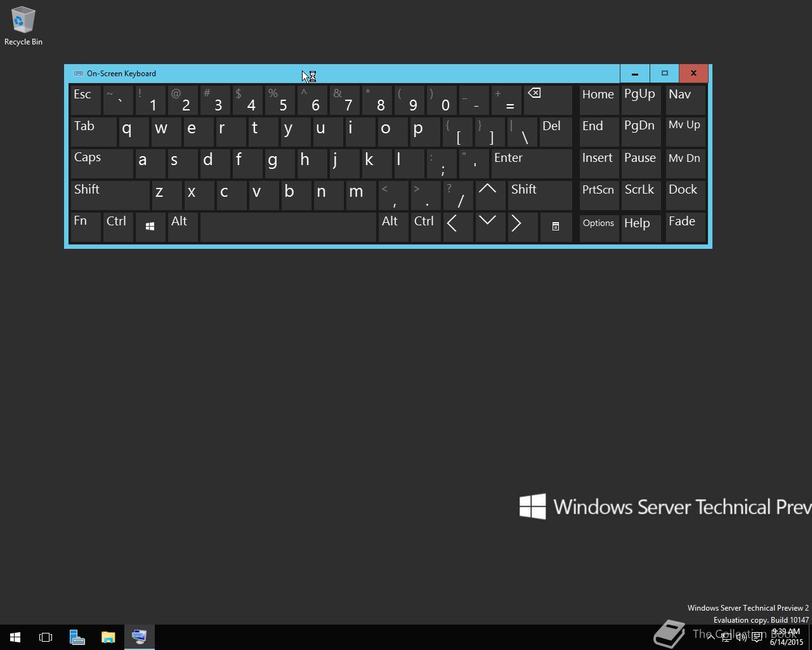812x650 pixels.
Task: Click the tilde backtick key
Action: pos(118,100)
